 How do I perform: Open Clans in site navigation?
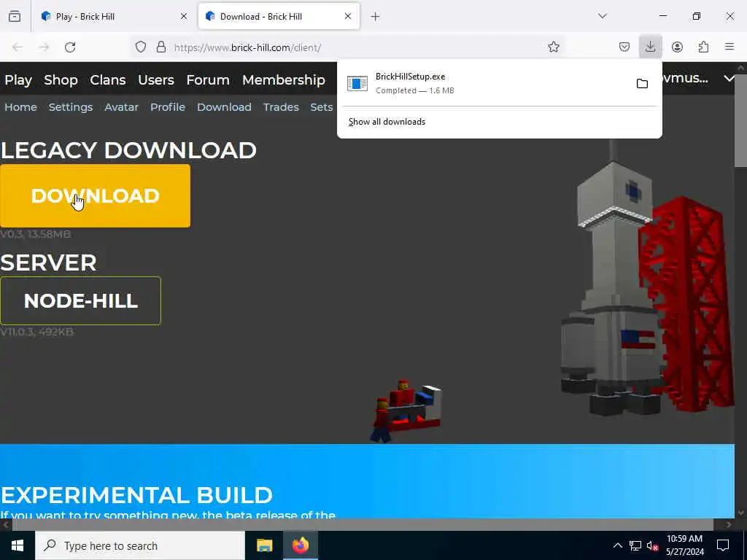pos(108,79)
